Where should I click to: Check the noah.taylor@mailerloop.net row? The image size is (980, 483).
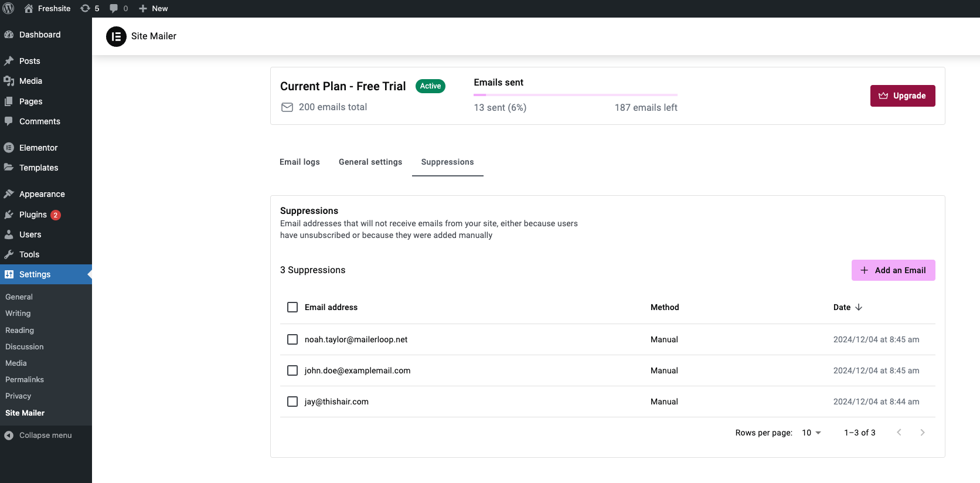tap(292, 339)
